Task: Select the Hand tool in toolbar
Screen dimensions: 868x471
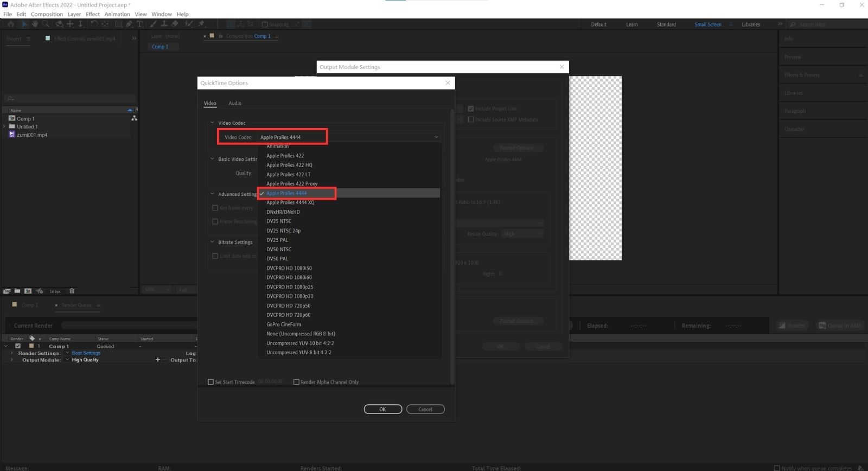Action: pos(35,24)
